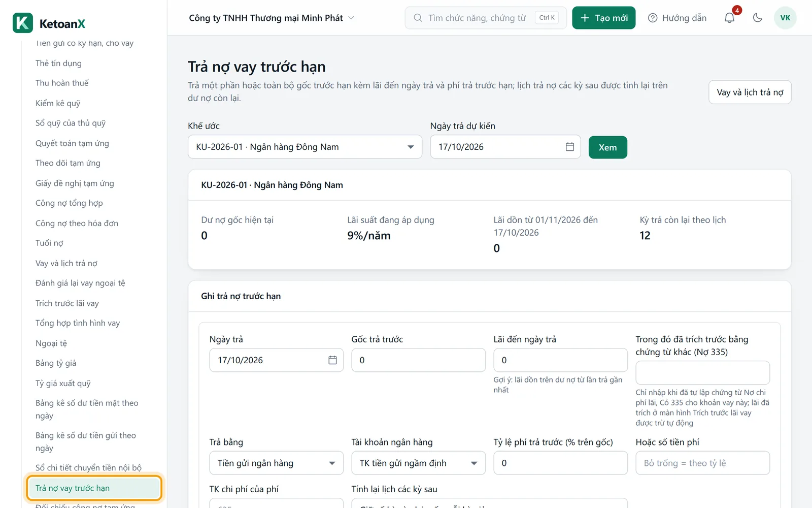The image size is (812, 508).
Task: Open Giấy đề nghị tạm ứng
Action: point(75,183)
